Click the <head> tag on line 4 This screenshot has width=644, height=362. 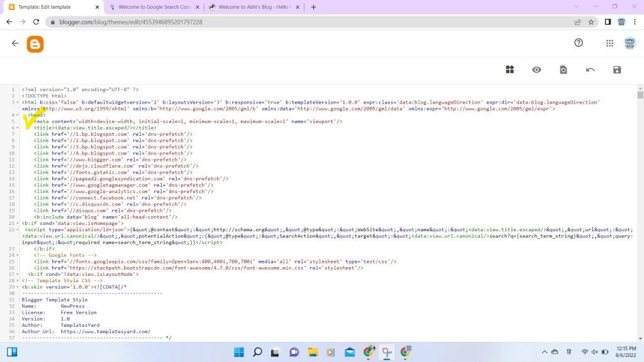click(36, 115)
